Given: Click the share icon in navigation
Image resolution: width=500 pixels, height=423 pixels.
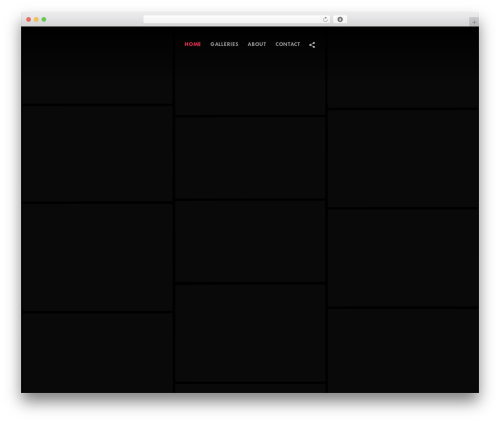Looking at the screenshot, I should pos(312,45).
